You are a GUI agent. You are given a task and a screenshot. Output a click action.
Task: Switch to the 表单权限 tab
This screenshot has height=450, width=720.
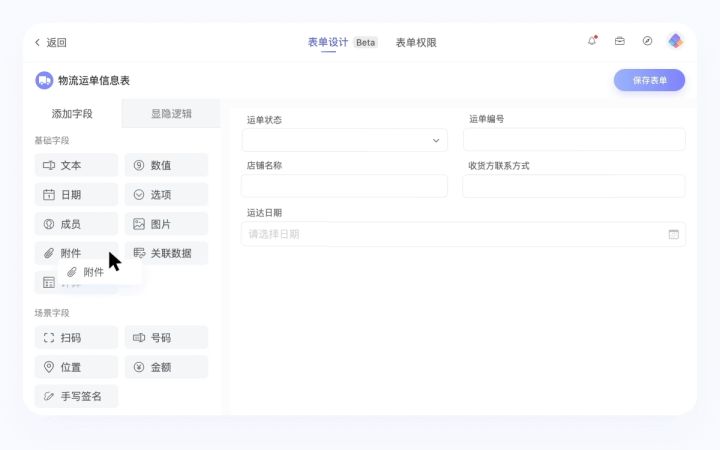[416, 42]
